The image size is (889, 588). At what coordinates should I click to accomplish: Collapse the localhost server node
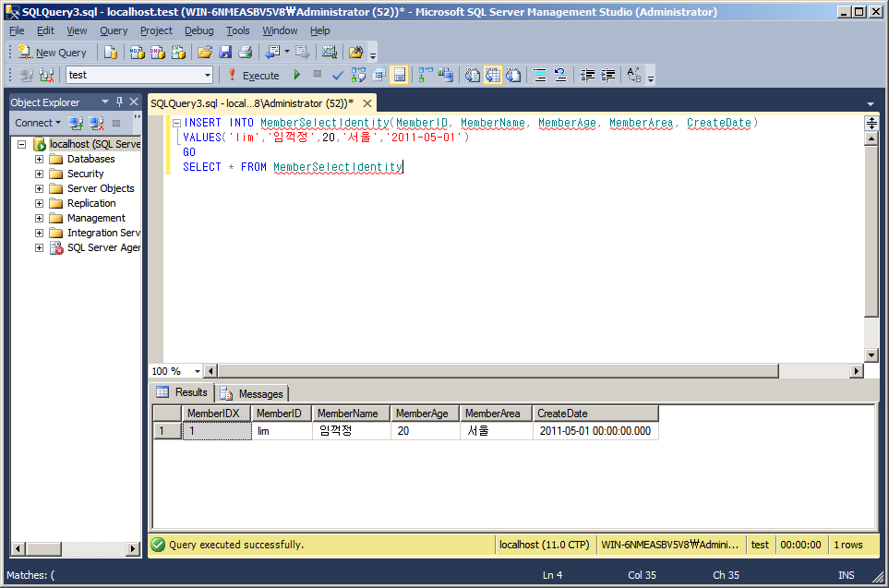(21, 144)
